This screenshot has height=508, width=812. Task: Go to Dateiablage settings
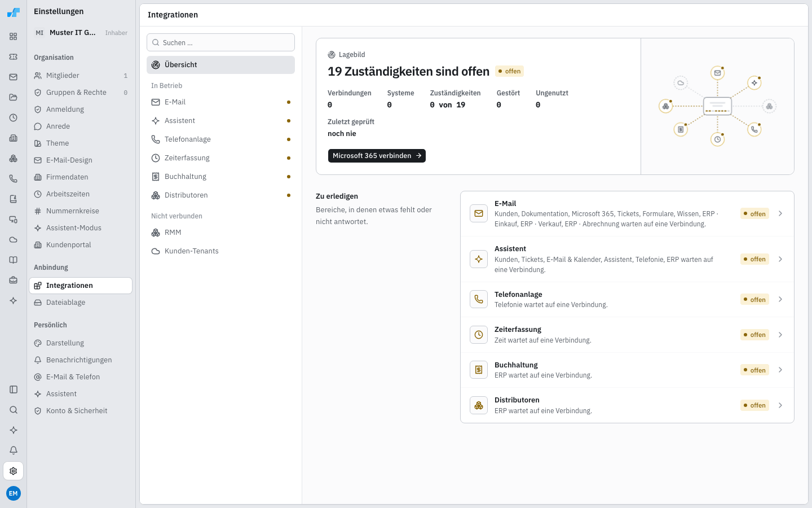81,303
